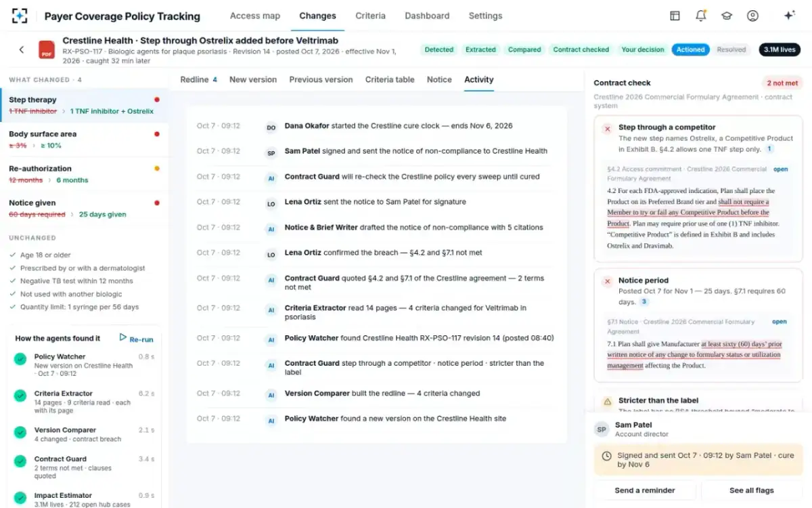
Task: Open the Changes tab
Action: (x=317, y=16)
